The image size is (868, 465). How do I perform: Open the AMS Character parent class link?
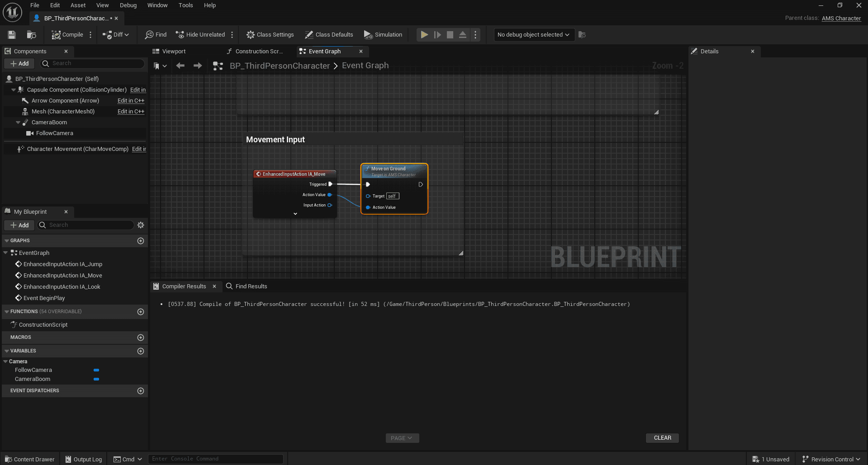(841, 19)
